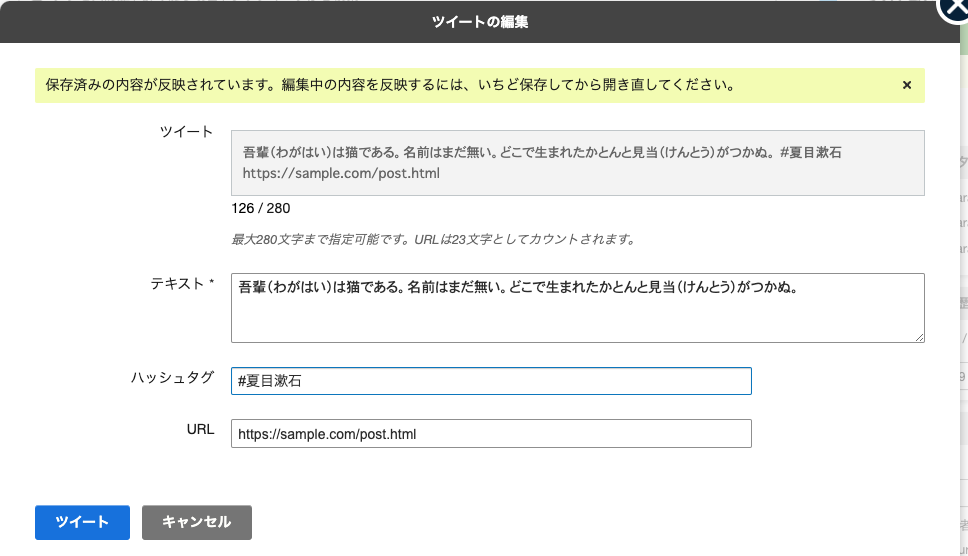Image resolution: width=968 pixels, height=556 pixels.
Task: Click the sample.com URL in tweet preview
Action: (341, 173)
